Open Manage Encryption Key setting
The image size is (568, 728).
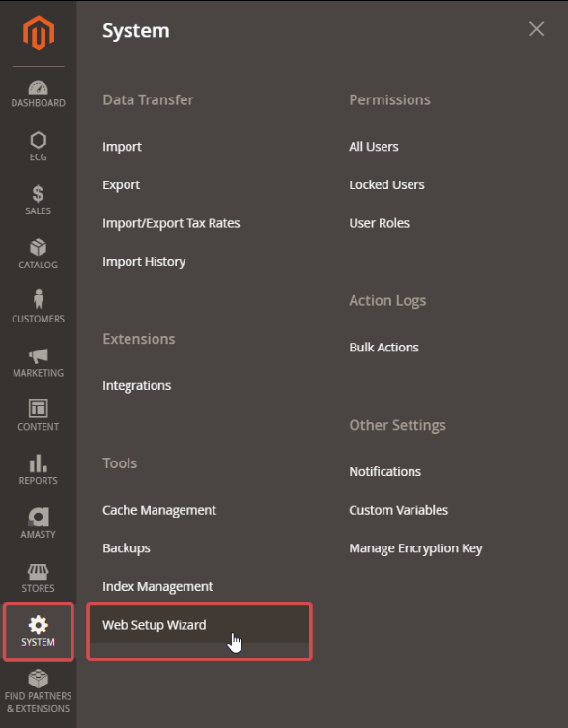[415, 548]
